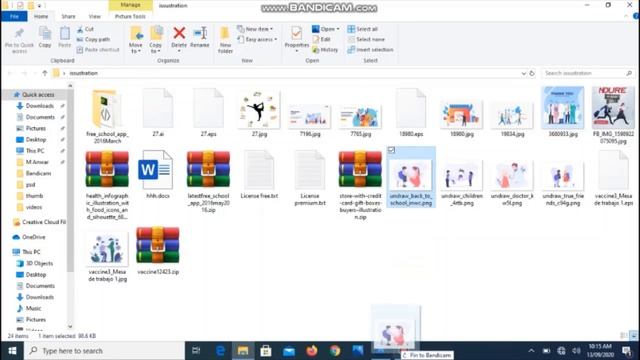Create a New folder from ribbon

tap(225, 40)
